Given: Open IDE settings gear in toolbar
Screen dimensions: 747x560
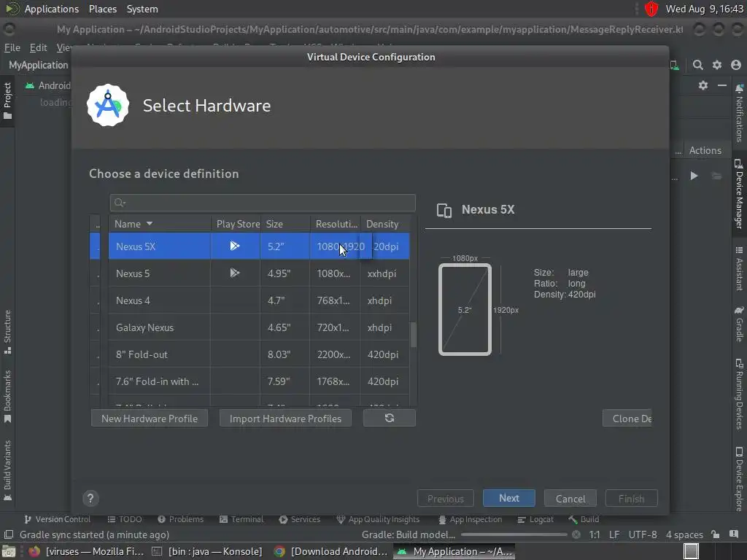Looking at the screenshot, I should pos(717,65).
